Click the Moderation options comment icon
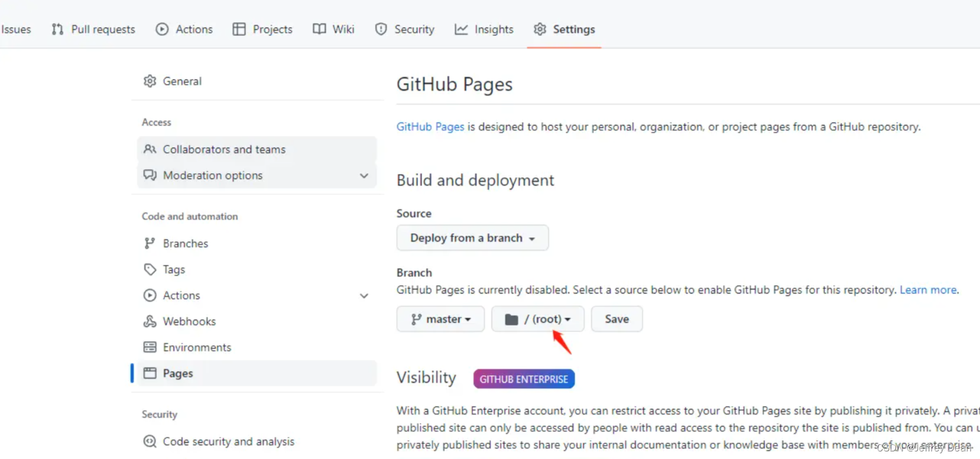980x459 pixels. click(150, 176)
